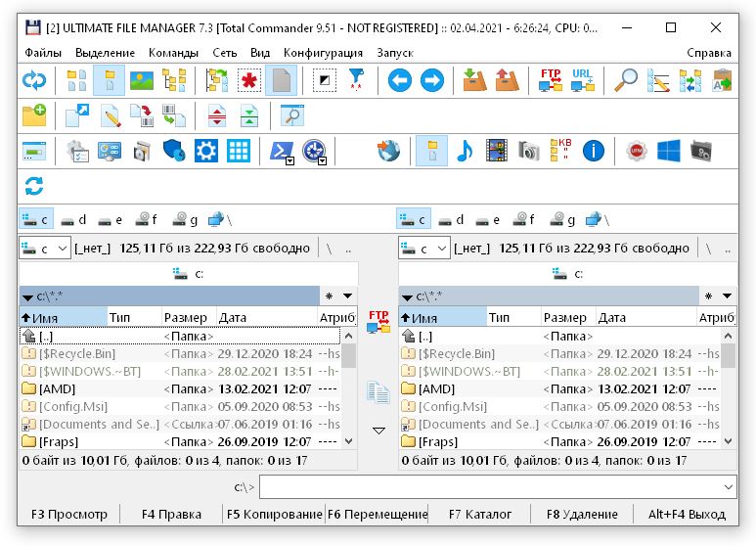Open right panel drive combo box

point(424,249)
